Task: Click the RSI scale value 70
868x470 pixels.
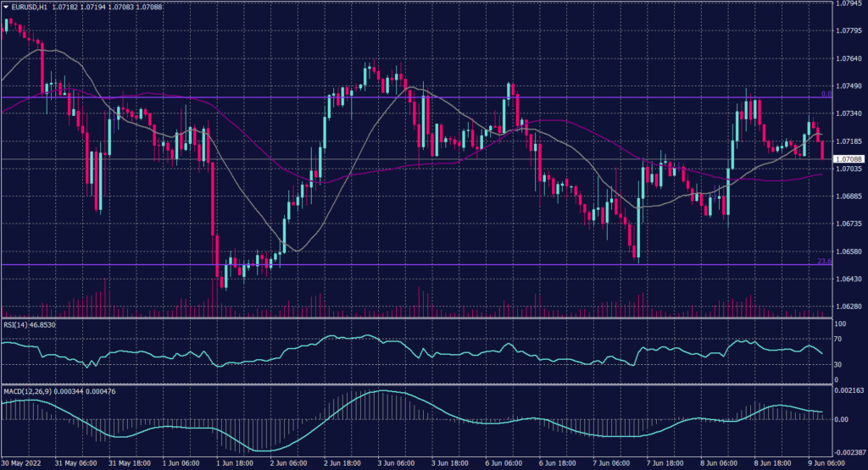Action: (x=839, y=339)
